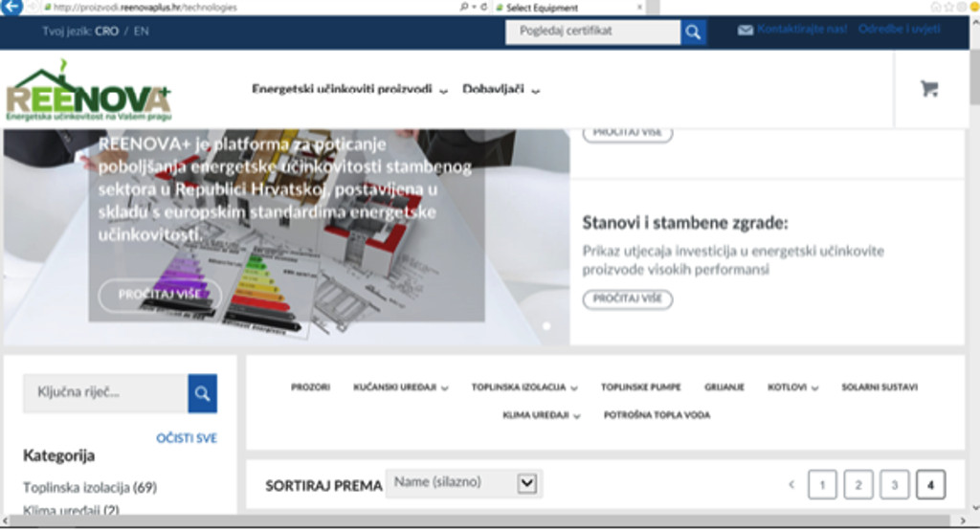Open the Dobavljači dropdown menu

click(x=501, y=90)
